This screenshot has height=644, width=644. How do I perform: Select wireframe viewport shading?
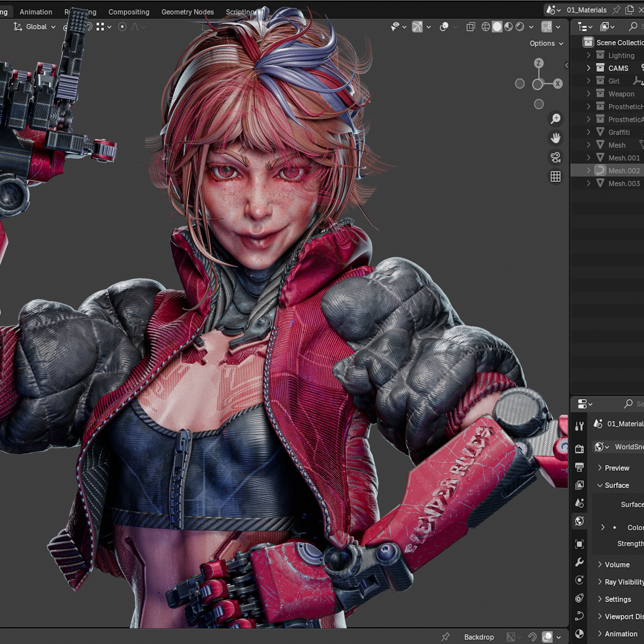tap(486, 27)
